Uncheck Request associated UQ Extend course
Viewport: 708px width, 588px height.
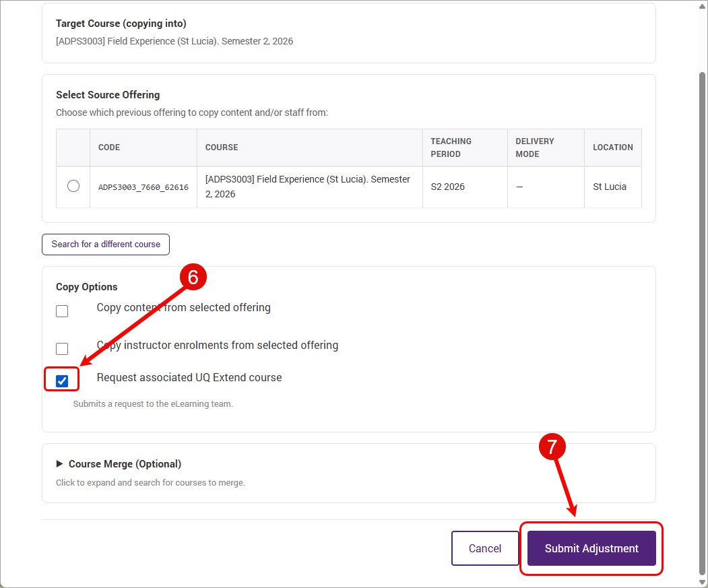click(x=62, y=381)
